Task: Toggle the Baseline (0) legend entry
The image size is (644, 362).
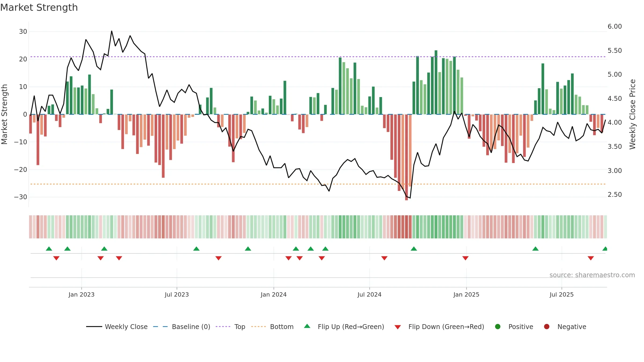Action: pyautogui.click(x=182, y=327)
